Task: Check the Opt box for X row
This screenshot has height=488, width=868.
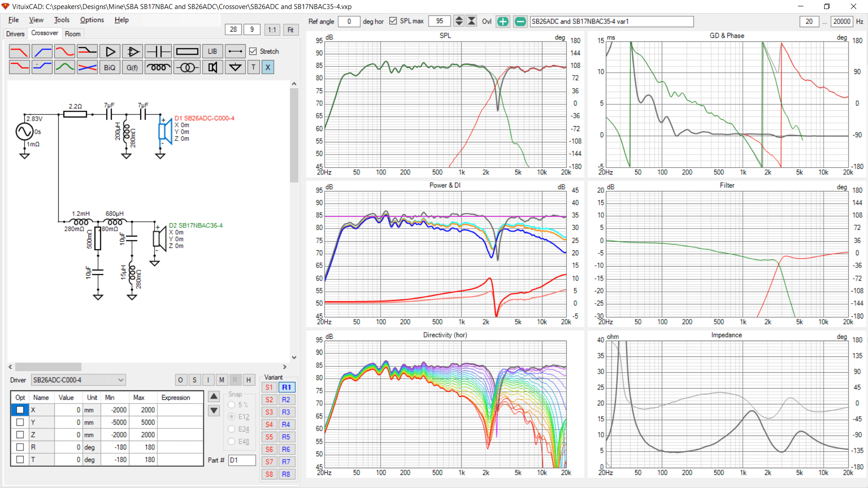Action: pos(20,410)
